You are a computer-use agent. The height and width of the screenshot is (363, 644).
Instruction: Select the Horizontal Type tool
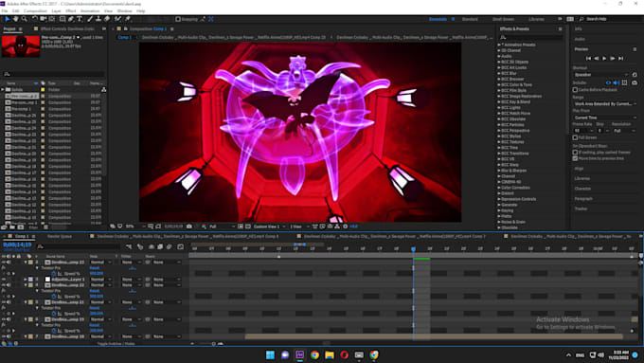point(80,19)
